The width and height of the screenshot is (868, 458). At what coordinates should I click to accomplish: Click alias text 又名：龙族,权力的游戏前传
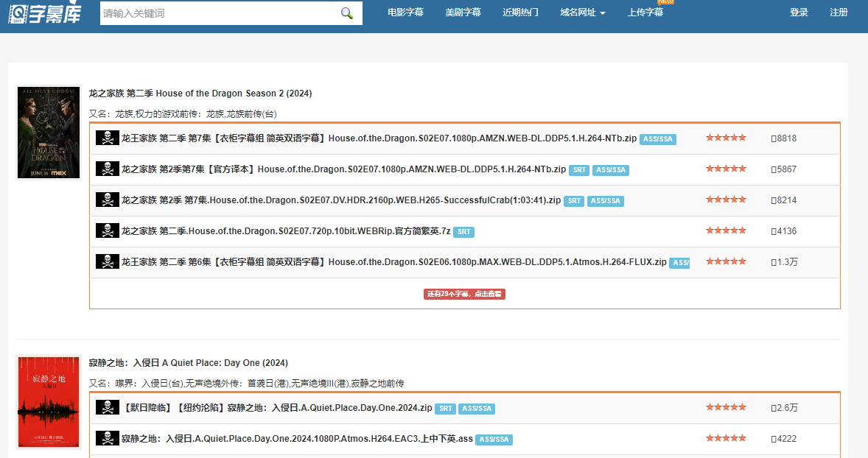pyautogui.click(x=183, y=114)
